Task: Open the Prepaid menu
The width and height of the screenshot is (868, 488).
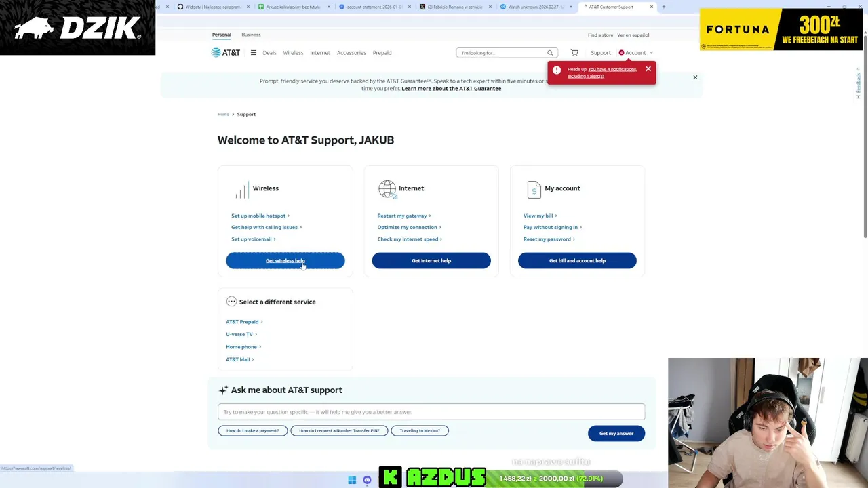Action: click(x=382, y=52)
